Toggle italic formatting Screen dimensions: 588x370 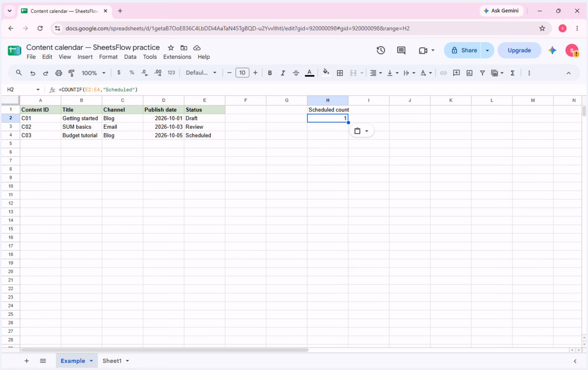pyautogui.click(x=283, y=73)
